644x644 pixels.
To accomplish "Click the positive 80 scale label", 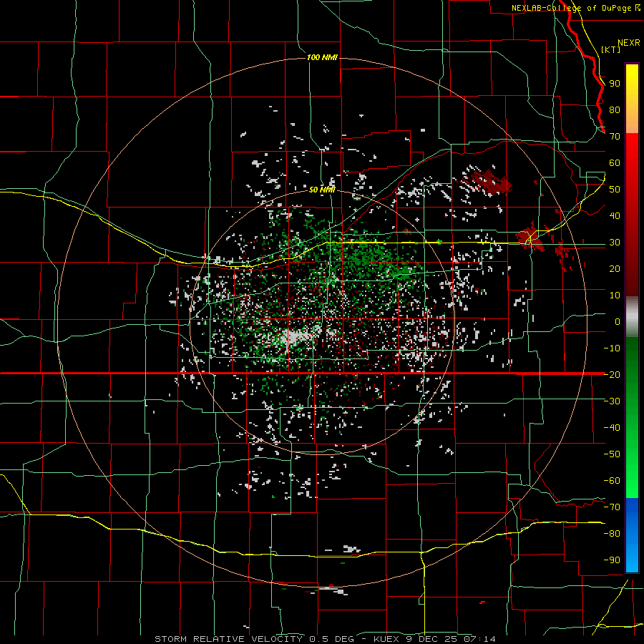I will (615, 109).
